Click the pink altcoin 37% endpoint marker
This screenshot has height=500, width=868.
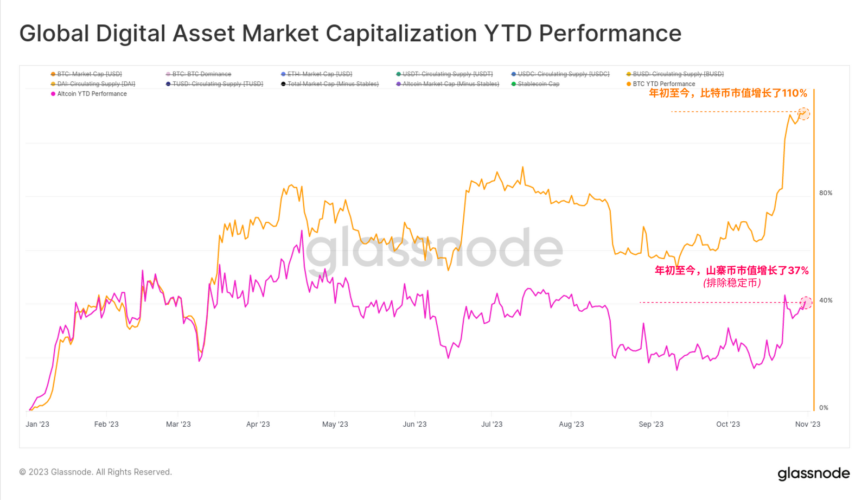coord(806,303)
